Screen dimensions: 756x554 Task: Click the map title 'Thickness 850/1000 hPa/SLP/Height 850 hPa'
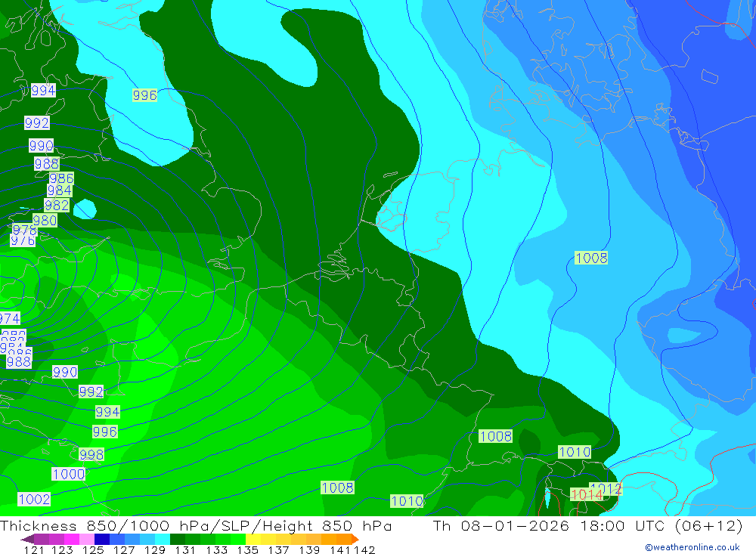196,526
